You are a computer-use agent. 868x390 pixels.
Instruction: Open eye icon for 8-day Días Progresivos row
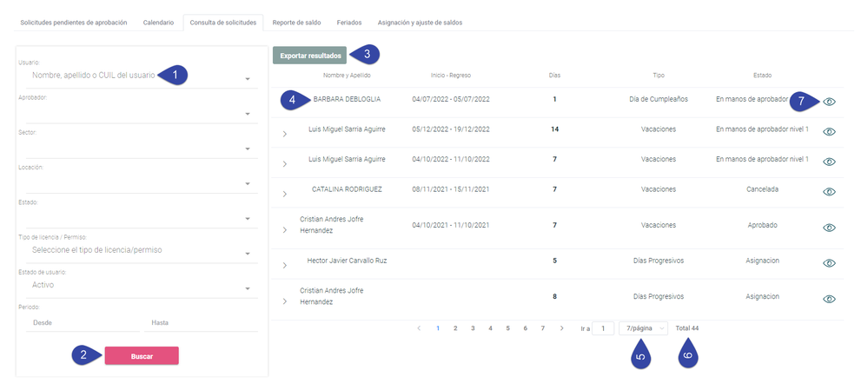tap(829, 299)
